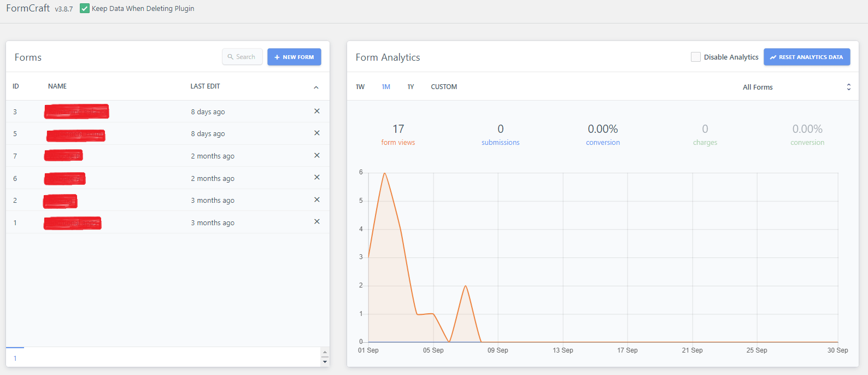
Task: Click the magnifier icon in Search box
Action: coord(231,57)
